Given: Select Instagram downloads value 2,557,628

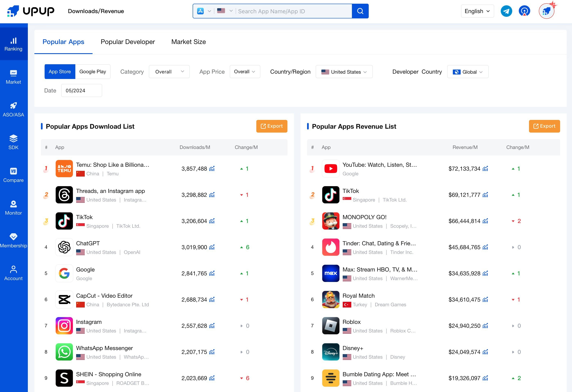Looking at the screenshot, I should tap(194, 326).
